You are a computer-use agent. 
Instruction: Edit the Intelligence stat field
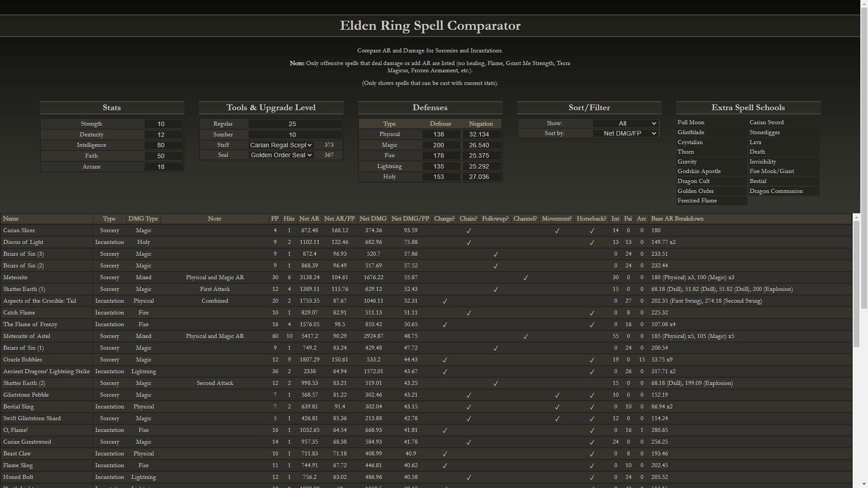163,145
